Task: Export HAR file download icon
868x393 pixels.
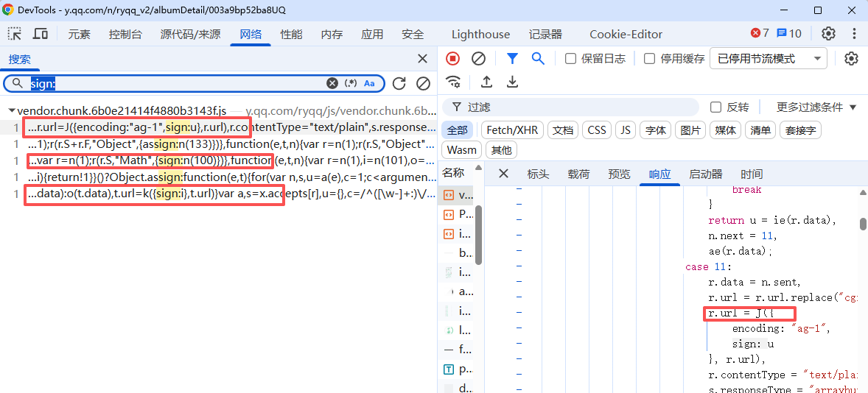Action: pyautogui.click(x=513, y=82)
